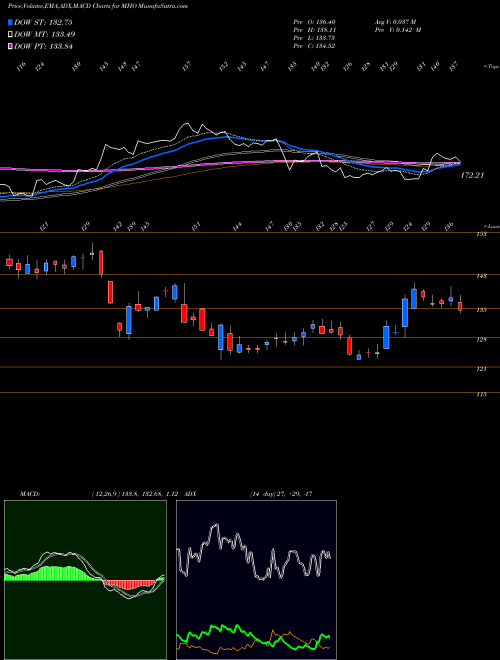Click the 153 price axis label
Screen dimensions: 500x660
pos(482,233)
